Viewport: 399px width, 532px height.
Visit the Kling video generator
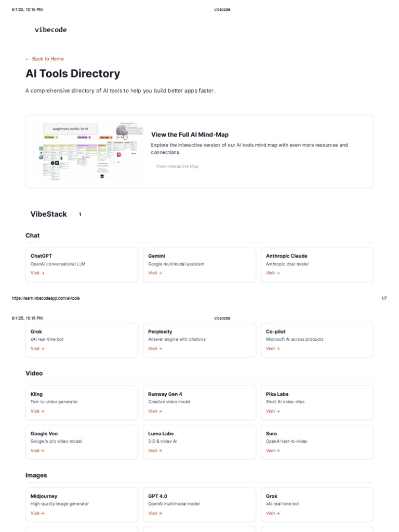[37, 411]
